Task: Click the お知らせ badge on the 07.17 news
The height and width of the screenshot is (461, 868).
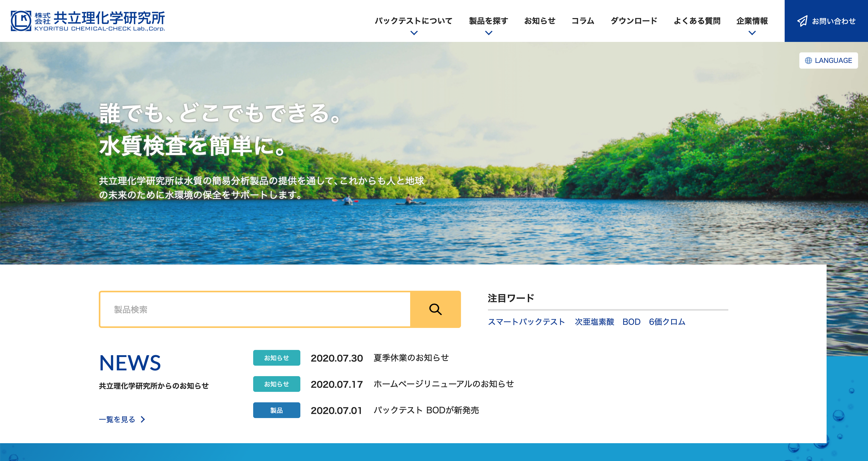Action: 276,384
